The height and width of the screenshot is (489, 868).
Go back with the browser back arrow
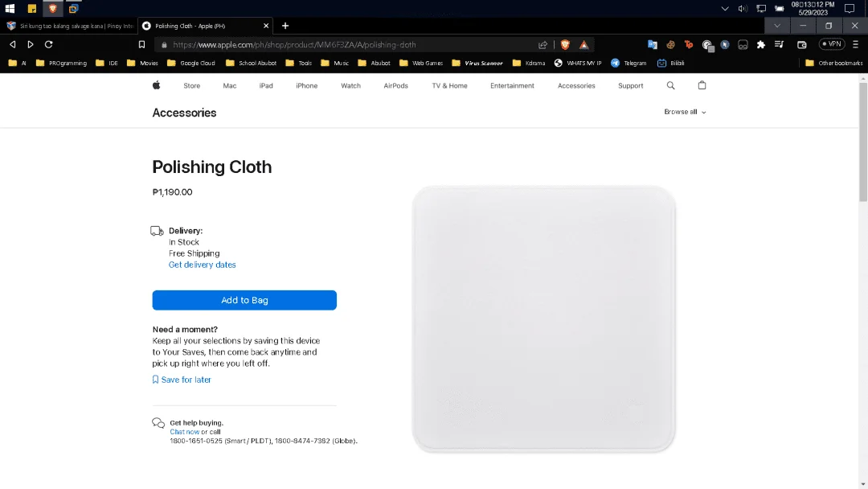(13, 44)
